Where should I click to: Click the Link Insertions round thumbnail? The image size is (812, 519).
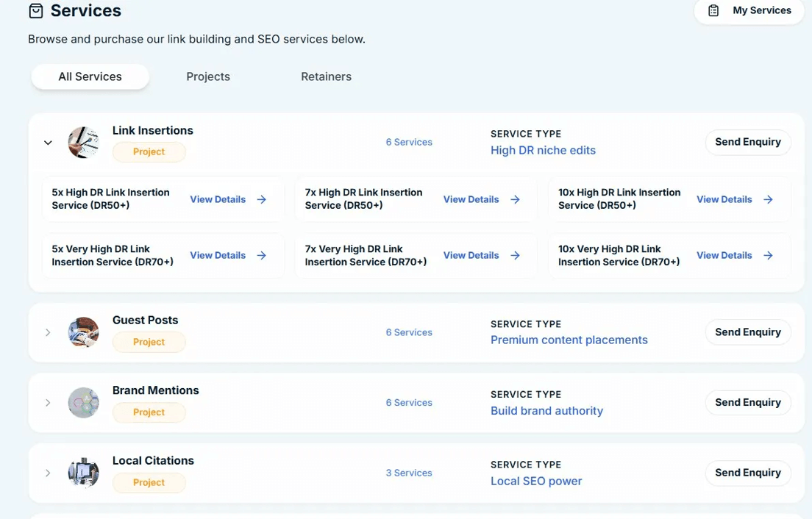click(83, 142)
